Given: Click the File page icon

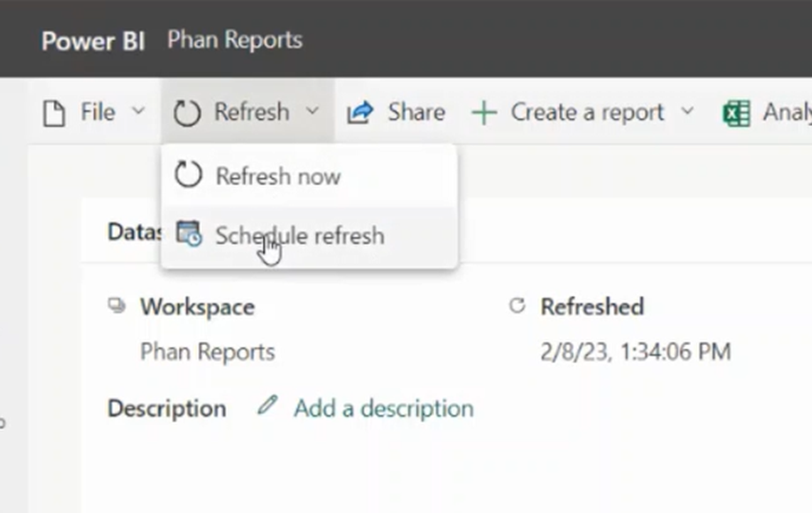Looking at the screenshot, I should pos(54,113).
